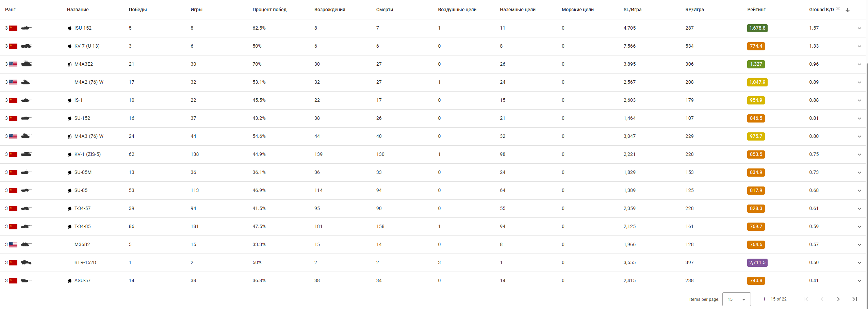
Task: Click the US flag in the M4A3E2 row
Action: (x=13, y=64)
